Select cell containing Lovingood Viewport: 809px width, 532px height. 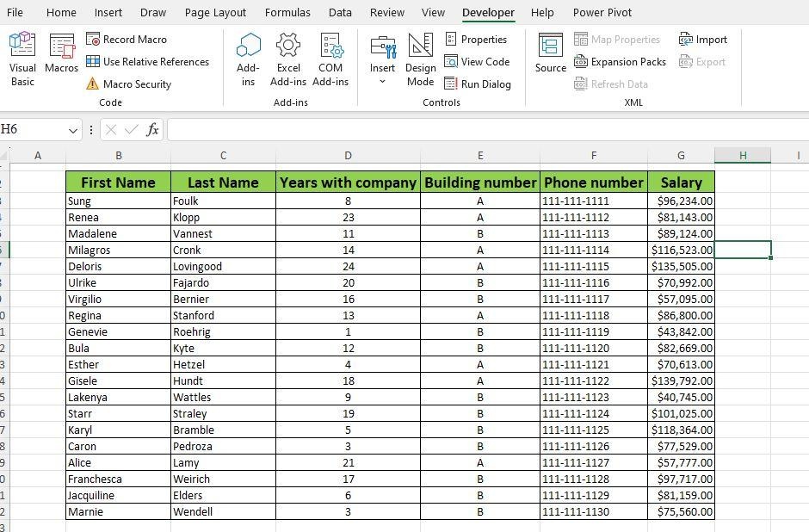[224, 267]
